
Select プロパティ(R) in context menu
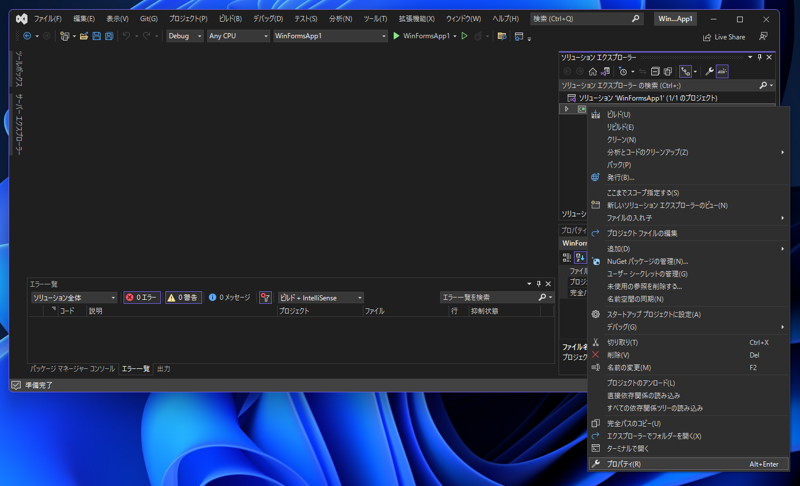(688, 464)
